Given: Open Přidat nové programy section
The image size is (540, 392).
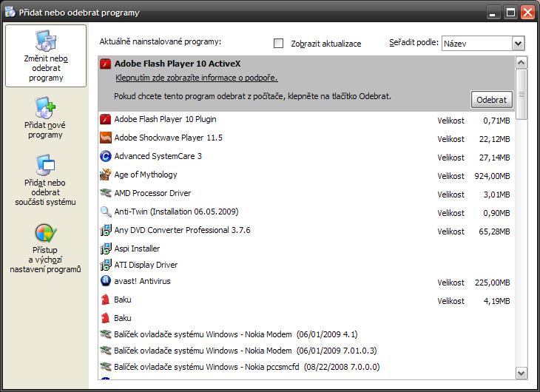Looking at the screenshot, I should pyautogui.click(x=45, y=118).
